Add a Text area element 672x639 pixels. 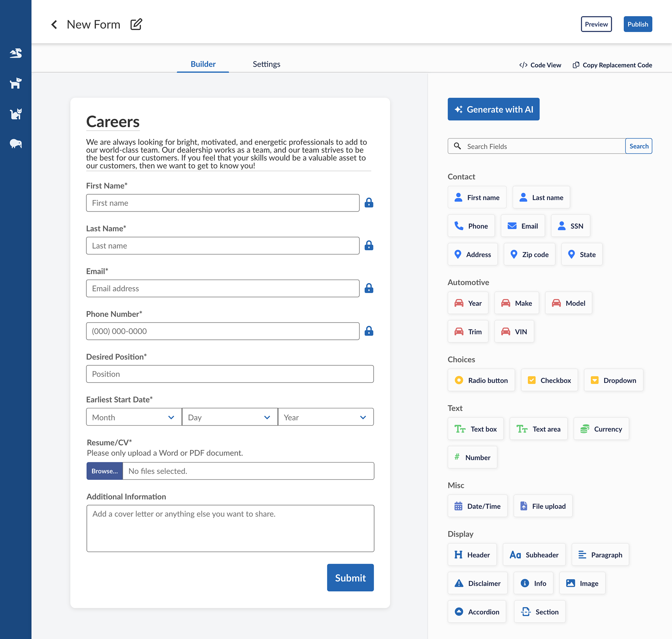click(538, 429)
